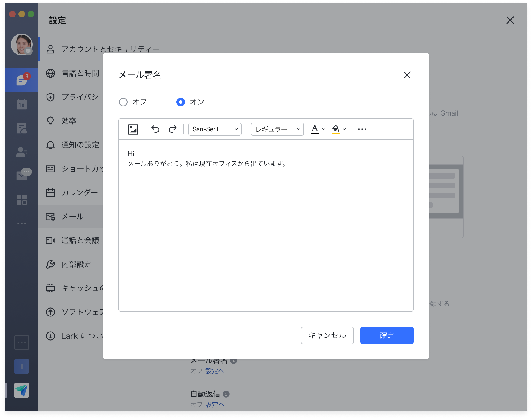Open the レギュラー font size dropdown
Screen dimensions: 532x419
point(277,129)
